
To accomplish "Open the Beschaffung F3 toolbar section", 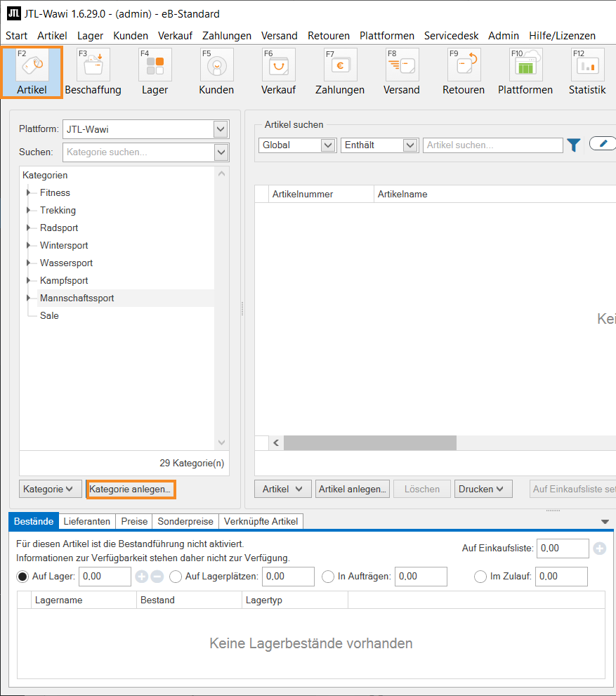I will [93, 72].
